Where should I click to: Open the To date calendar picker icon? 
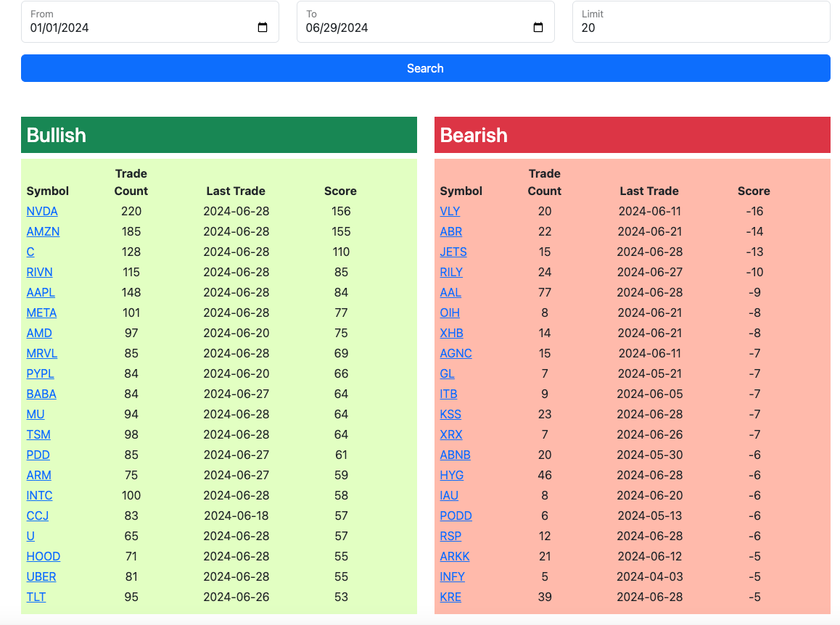pyautogui.click(x=538, y=28)
